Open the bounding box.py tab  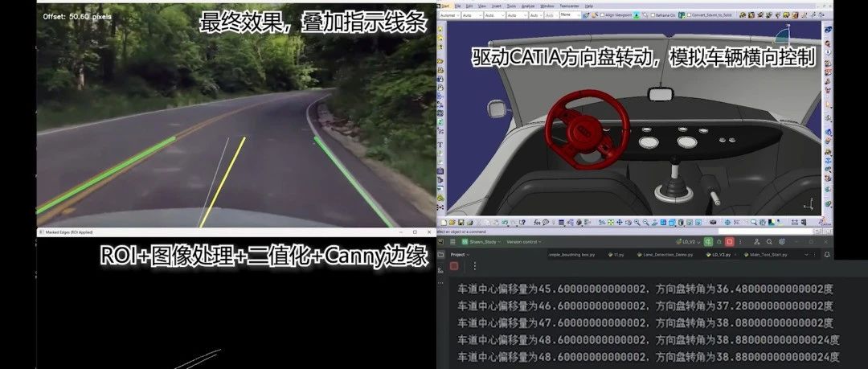pos(572,255)
